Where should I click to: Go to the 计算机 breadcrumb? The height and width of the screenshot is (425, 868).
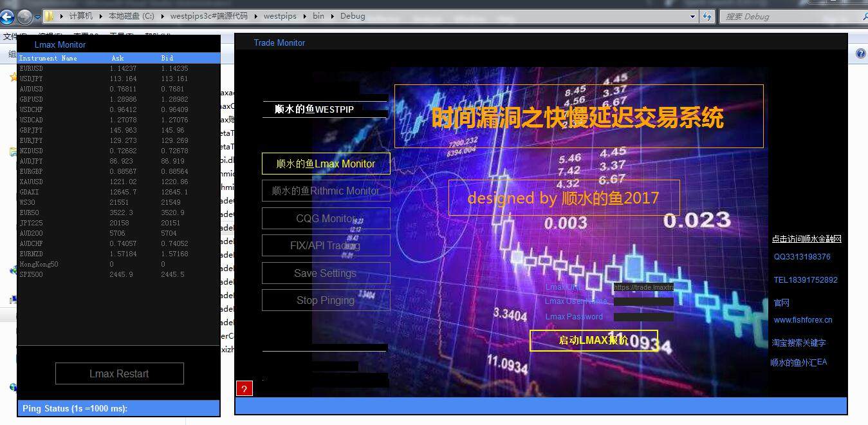pyautogui.click(x=81, y=16)
